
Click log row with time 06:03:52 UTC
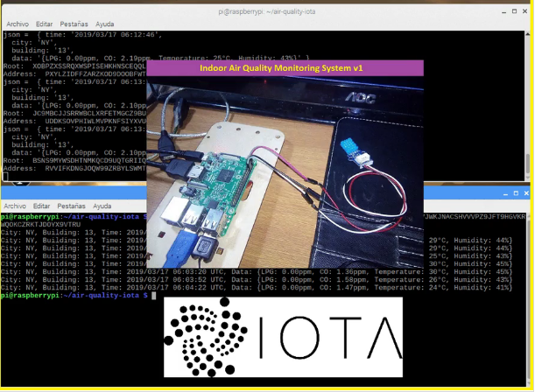[x=257, y=279]
